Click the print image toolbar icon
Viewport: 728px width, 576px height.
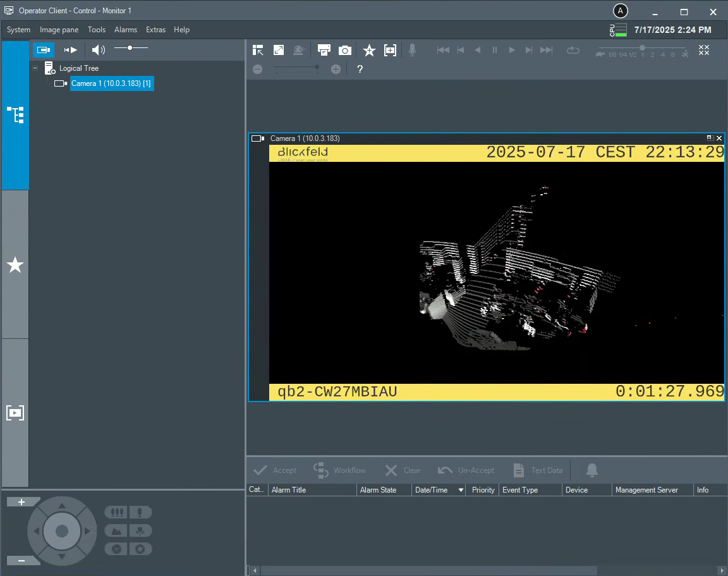tap(324, 51)
